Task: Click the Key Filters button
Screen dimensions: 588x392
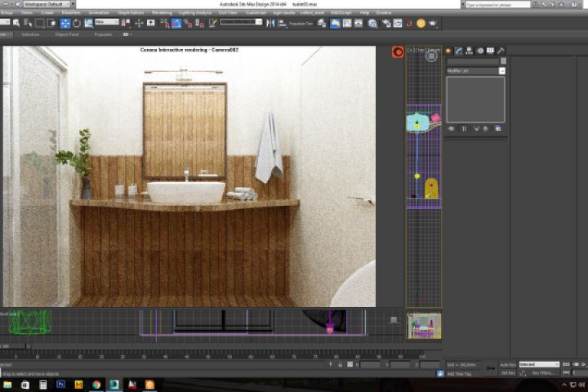Action: point(542,372)
